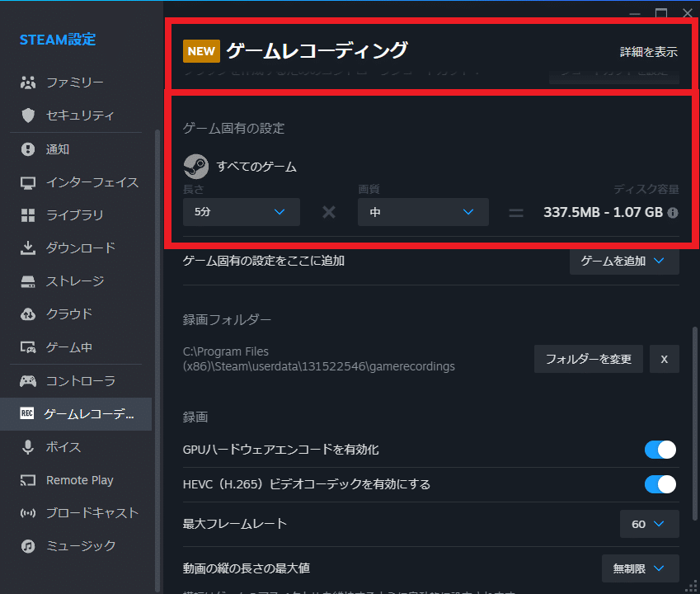Click the Notifications exclamation icon
Viewport: 700px width, 594px height.
[x=28, y=149]
